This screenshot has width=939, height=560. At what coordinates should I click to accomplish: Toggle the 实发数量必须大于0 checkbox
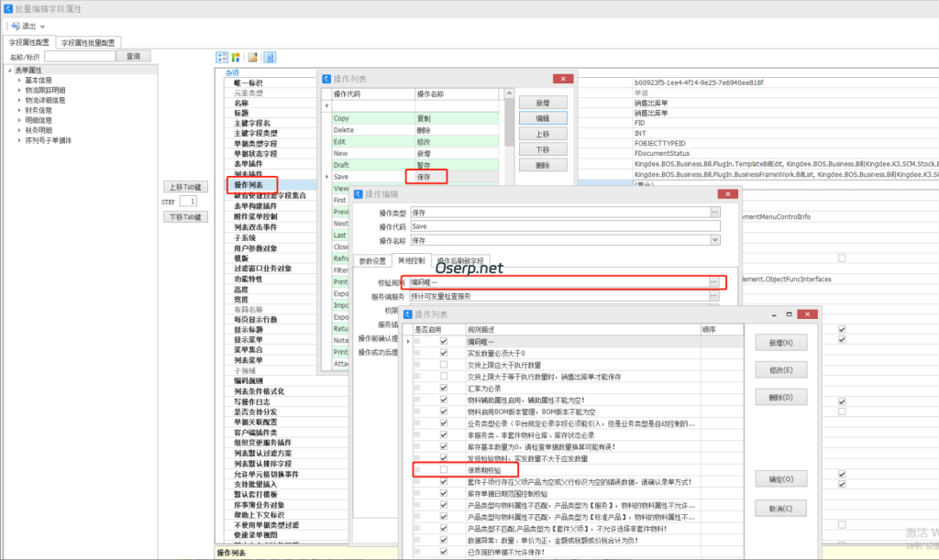click(443, 355)
